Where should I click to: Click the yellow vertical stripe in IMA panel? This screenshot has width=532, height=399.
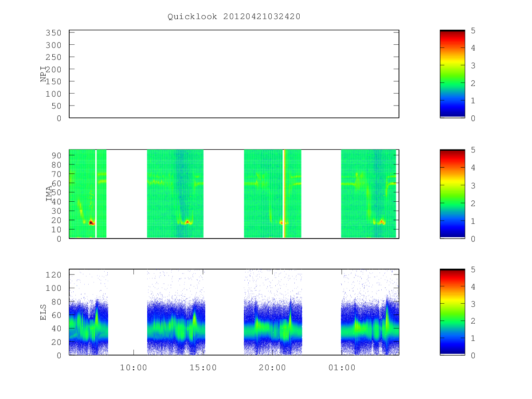284,194
